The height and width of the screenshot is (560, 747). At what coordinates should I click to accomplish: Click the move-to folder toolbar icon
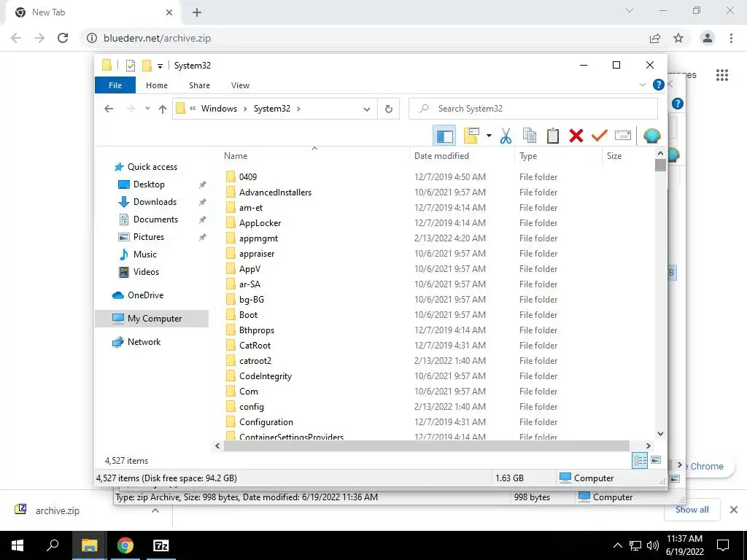[471, 136]
